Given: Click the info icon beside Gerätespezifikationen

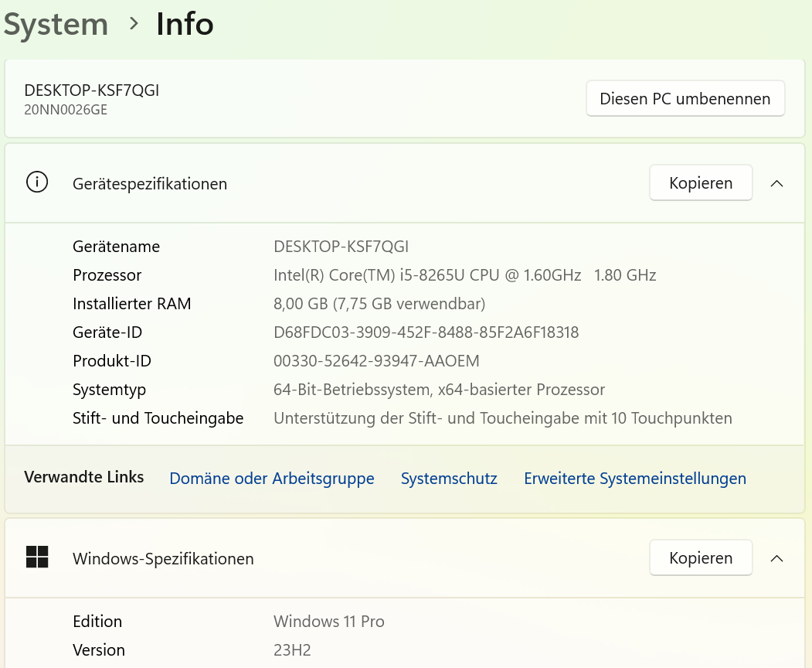Looking at the screenshot, I should (37, 182).
